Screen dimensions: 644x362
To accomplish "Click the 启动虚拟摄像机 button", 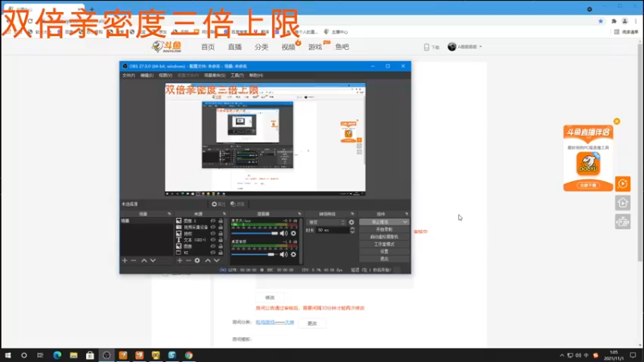I will (x=384, y=237).
